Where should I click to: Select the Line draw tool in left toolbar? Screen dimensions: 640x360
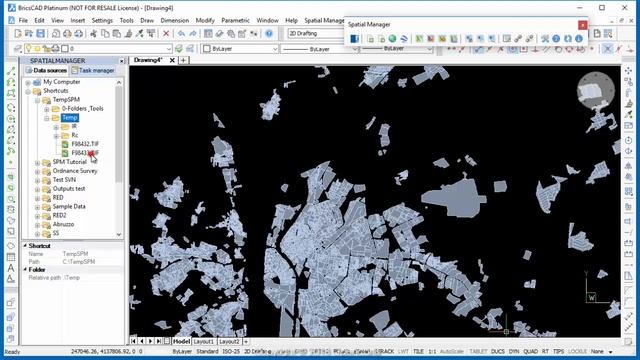point(11,72)
